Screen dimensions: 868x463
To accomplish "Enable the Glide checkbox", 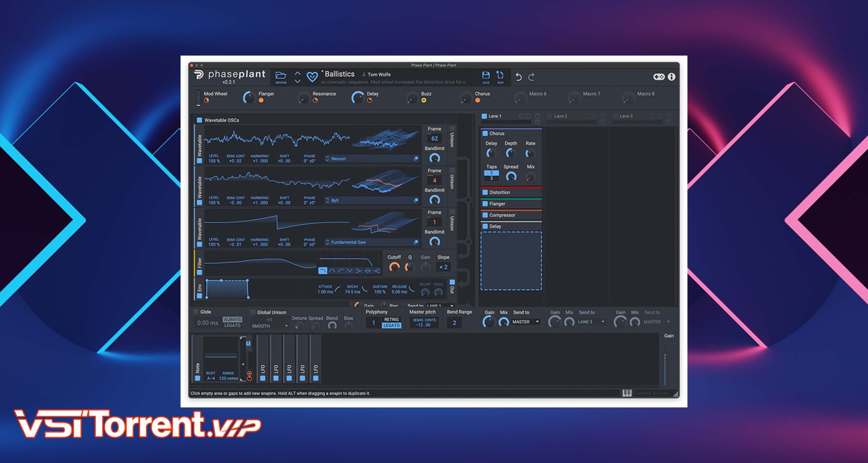I will coord(196,312).
